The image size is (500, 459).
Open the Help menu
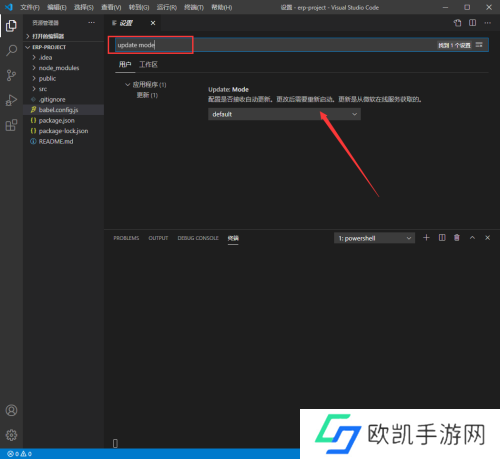[x=222, y=7]
